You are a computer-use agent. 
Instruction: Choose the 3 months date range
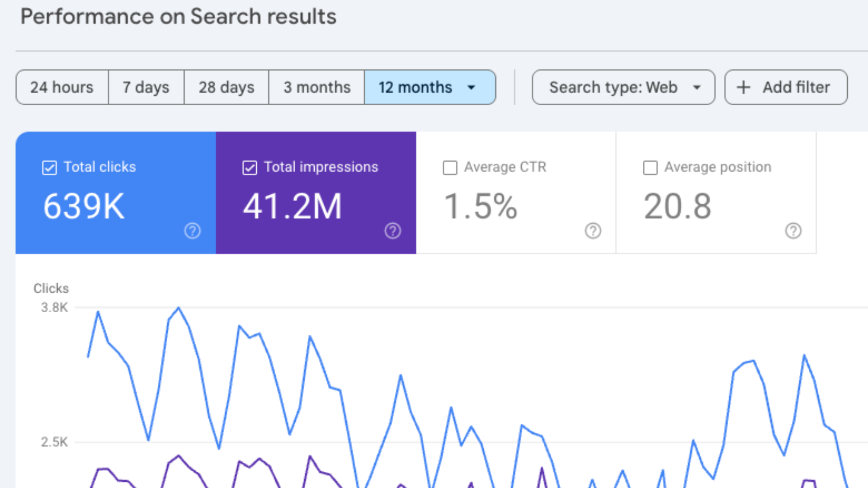pyautogui.click(x=316, y=87)
